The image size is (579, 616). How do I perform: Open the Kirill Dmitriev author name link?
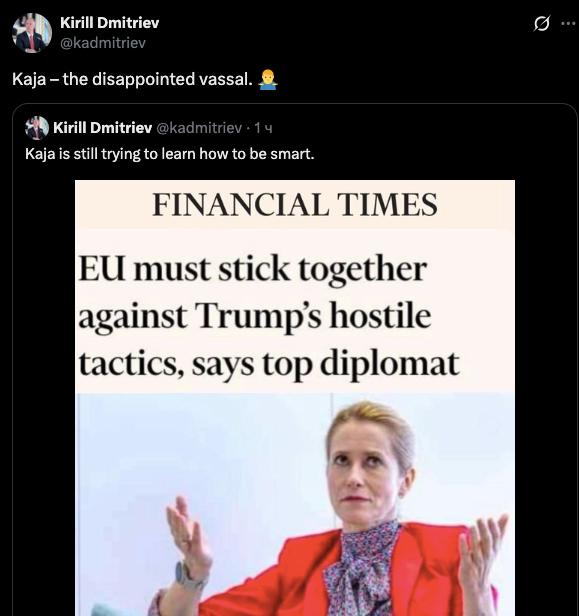tap(110, 23)
